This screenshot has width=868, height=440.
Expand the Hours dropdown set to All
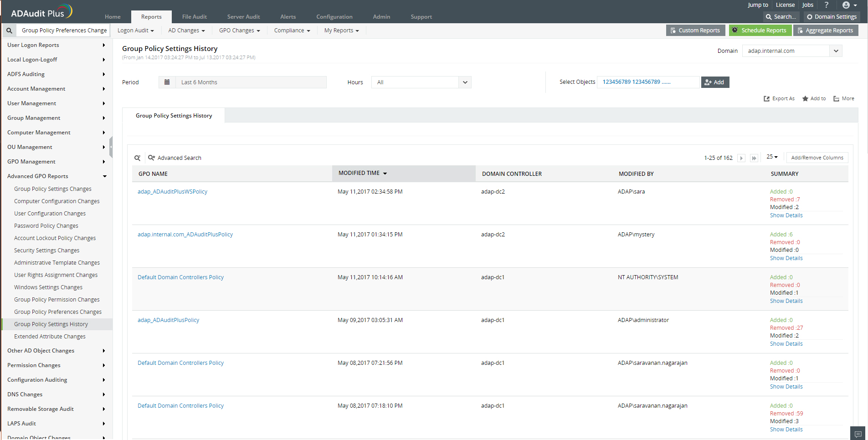point(421,82)
